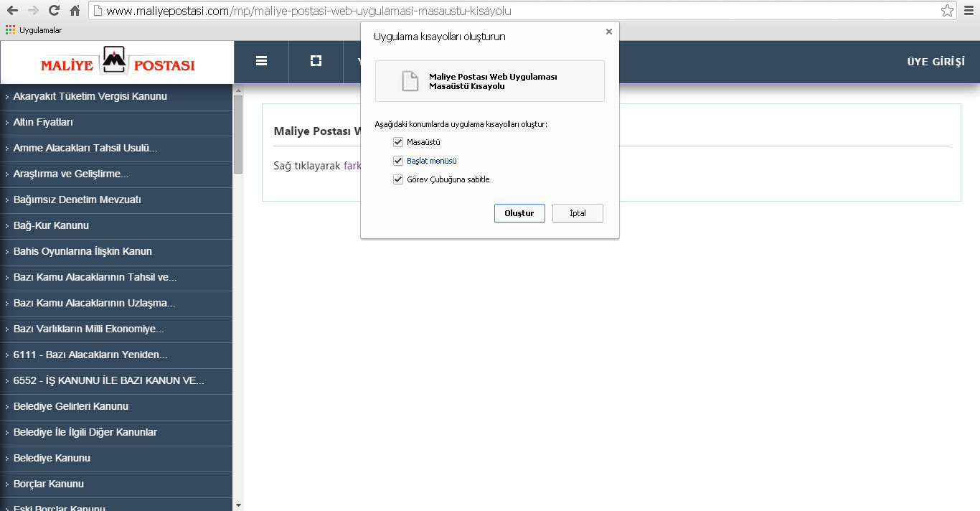
Task: Select the document icon in the dialog
Action: coord(410,81)
